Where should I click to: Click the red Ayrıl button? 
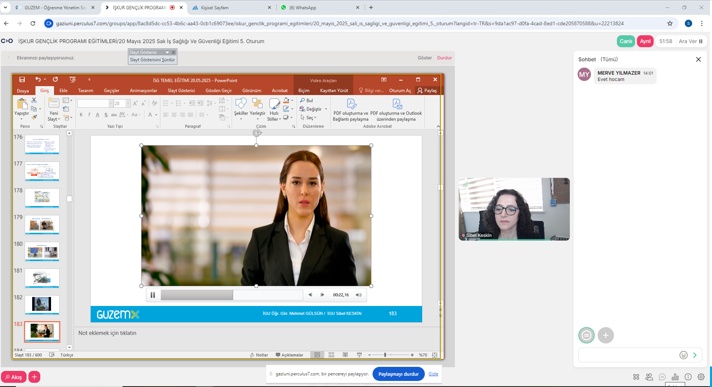pos(645,41)
